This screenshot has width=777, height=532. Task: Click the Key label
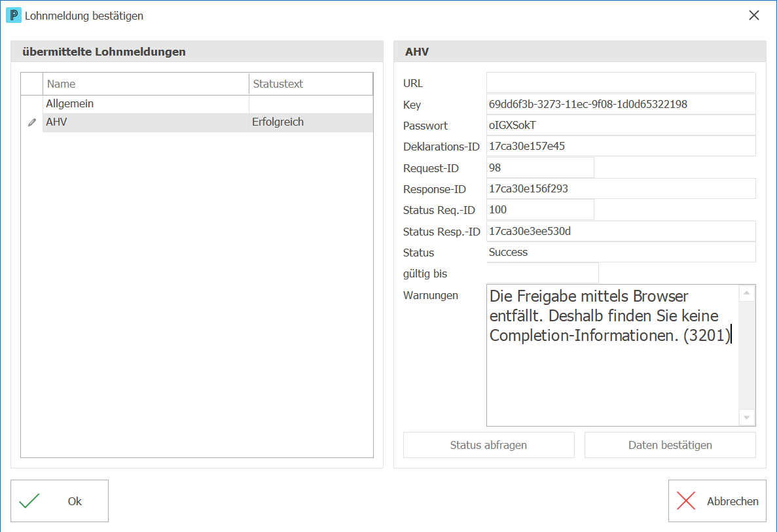[412, 105]
